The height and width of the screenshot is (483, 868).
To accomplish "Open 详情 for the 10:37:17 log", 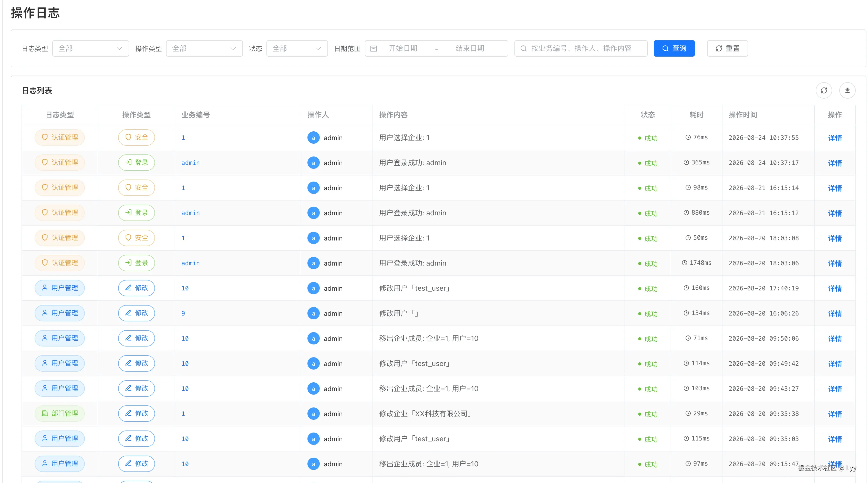I will 835,163.
